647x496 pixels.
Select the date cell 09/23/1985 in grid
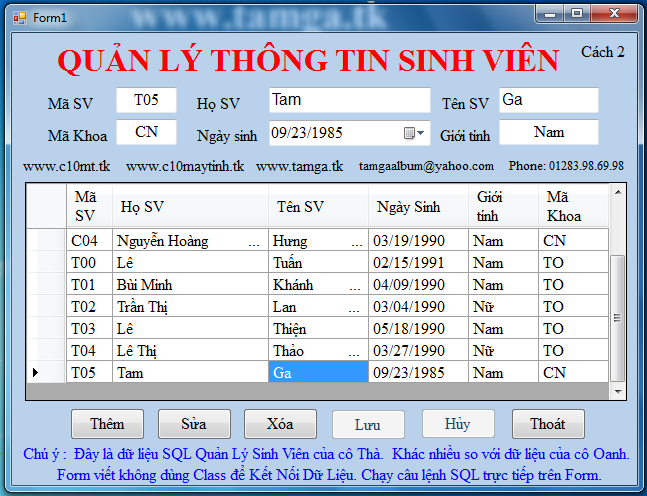coord(418,372)
